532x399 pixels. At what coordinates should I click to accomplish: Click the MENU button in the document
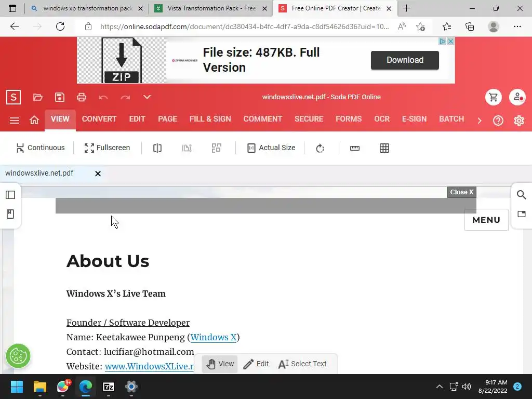tap(486, 220)
